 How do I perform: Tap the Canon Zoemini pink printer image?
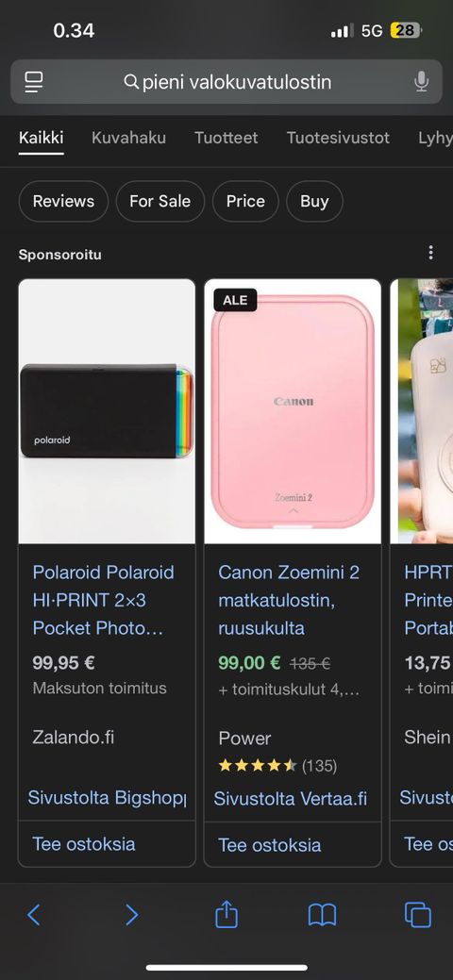click(293, 411)
